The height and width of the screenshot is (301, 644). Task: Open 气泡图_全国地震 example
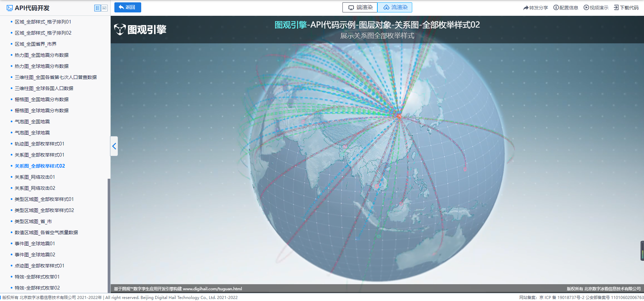coord(32,122)
